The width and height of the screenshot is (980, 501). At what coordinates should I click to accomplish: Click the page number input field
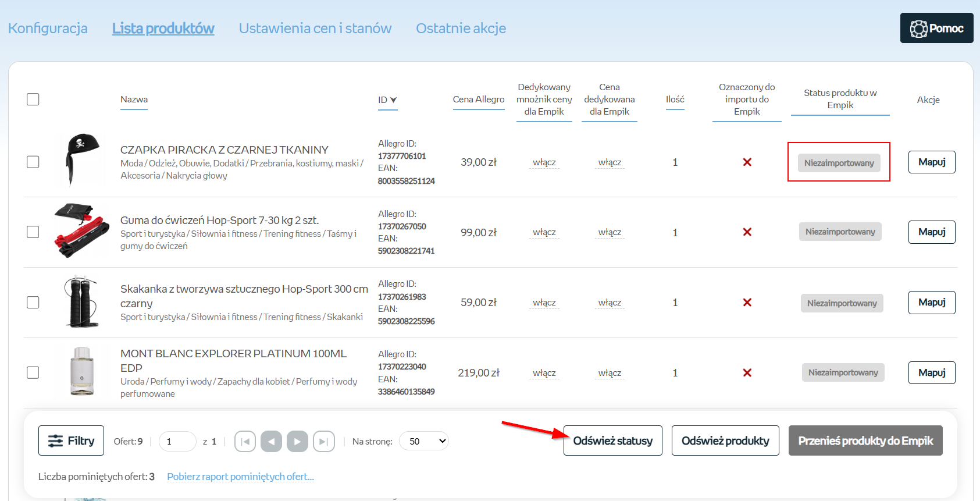tap(177, 442)
